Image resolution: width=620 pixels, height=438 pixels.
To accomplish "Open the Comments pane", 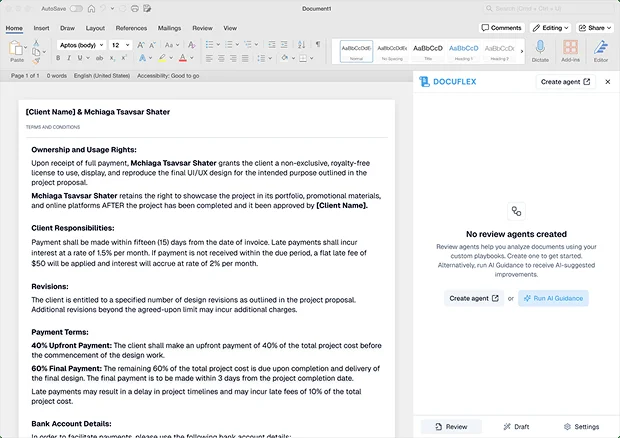I will pos(501,28).
